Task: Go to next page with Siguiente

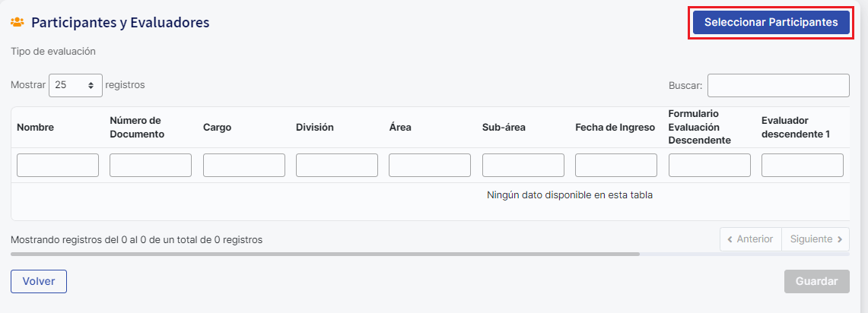Action: [x=816, y=239]
